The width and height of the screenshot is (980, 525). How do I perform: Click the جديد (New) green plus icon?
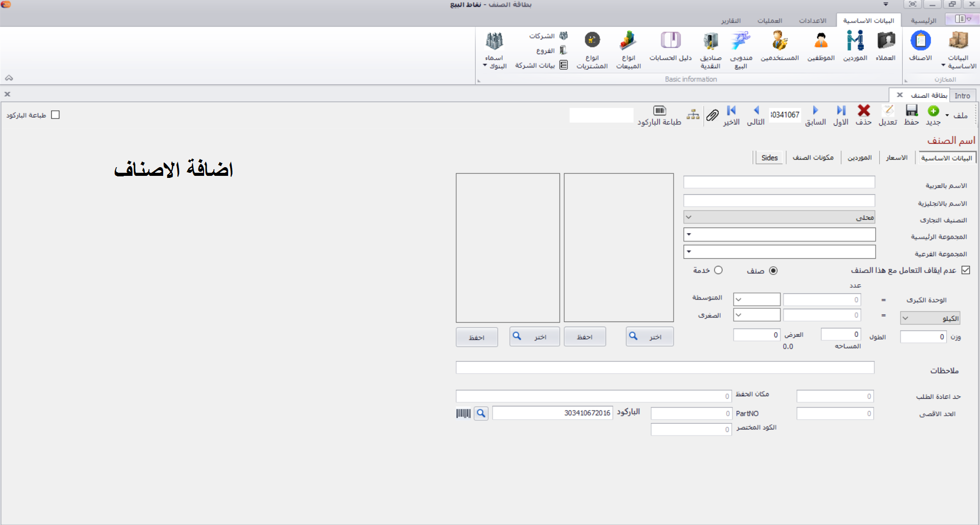click(x=933, y=111)
